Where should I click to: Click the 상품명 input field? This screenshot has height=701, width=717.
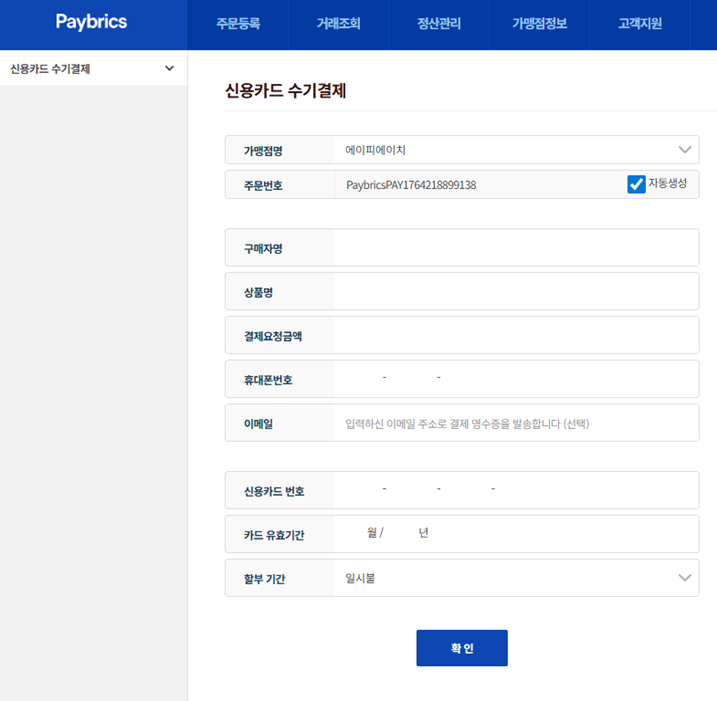coord(515,291)
